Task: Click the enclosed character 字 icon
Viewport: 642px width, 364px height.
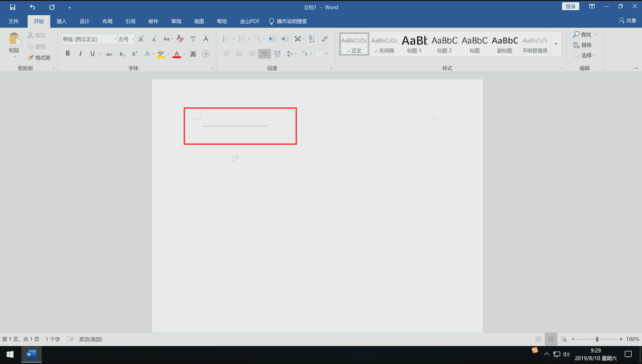Action: tap(206, 54)
